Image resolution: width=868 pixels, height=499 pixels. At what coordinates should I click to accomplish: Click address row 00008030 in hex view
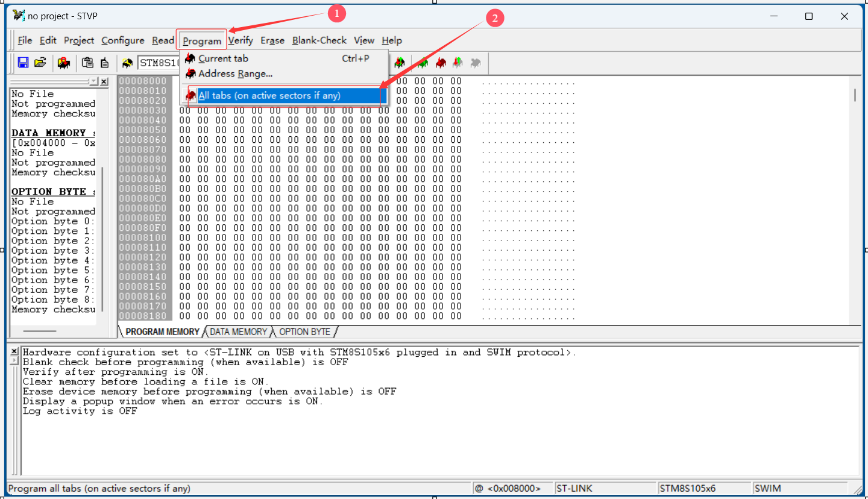[143, 110]
